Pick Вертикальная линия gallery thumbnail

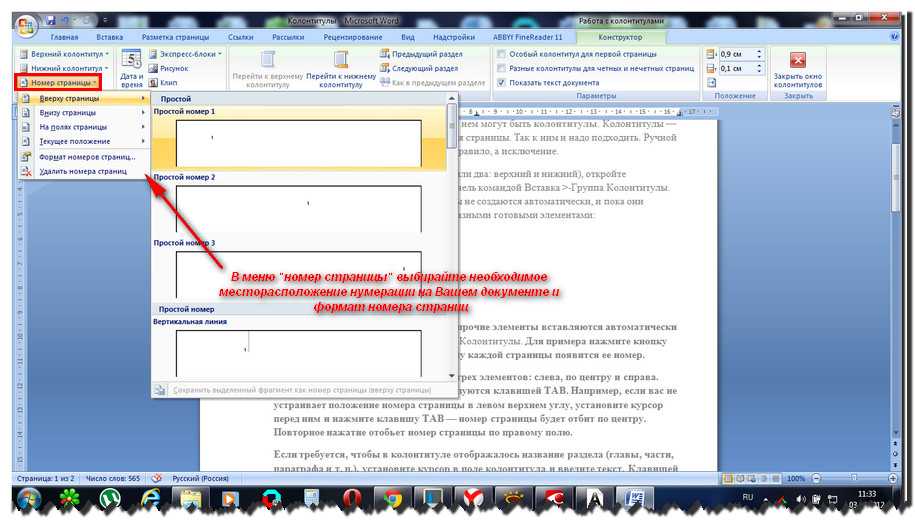[298, 353]
